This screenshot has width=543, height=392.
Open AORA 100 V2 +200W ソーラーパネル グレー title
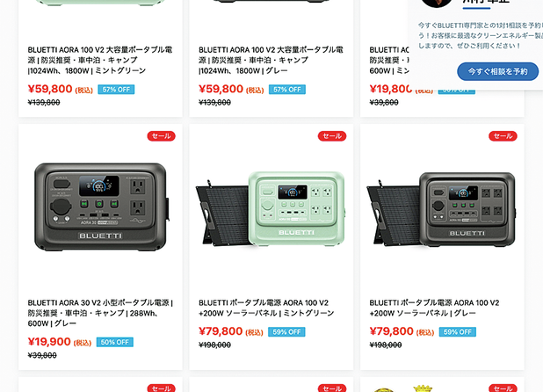[x=434, y=308]
